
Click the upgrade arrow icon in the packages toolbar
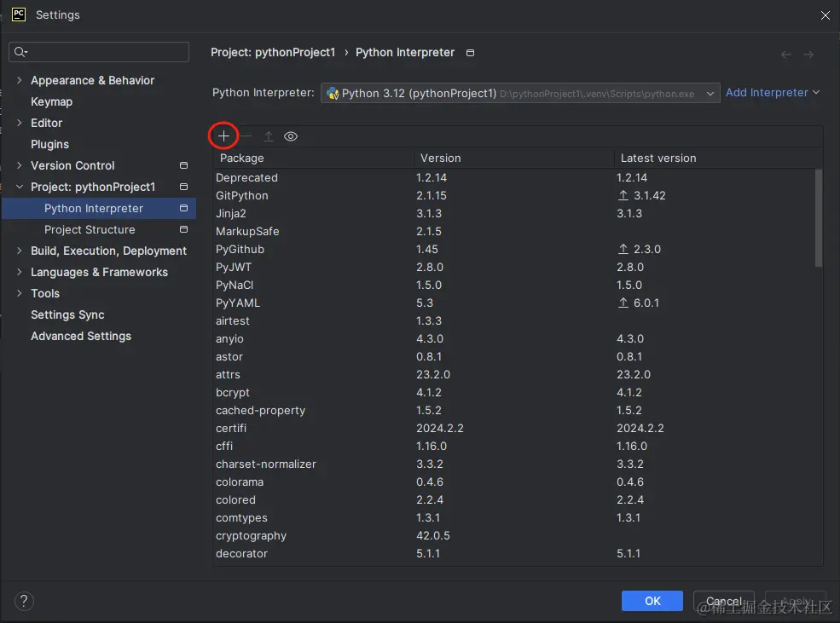[269, 136]
